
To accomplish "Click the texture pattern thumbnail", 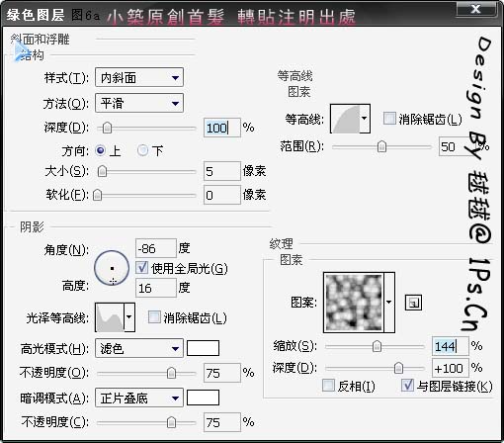I will click(354, 303).
